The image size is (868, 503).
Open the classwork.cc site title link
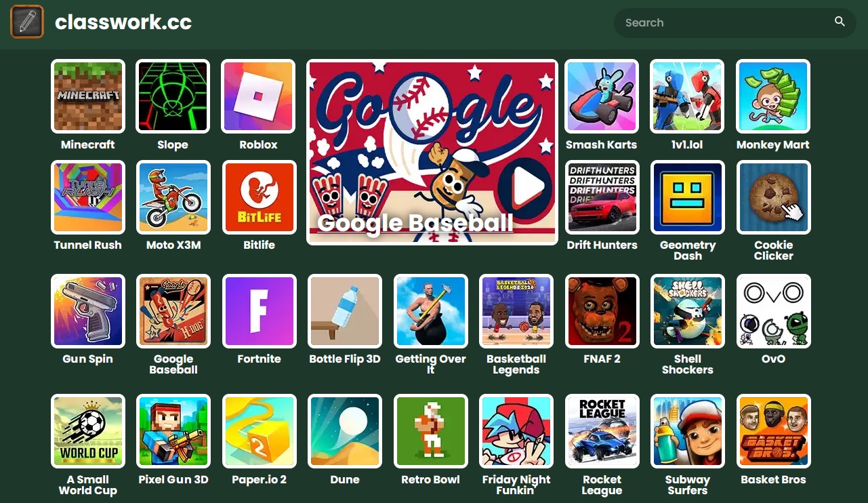coord(123,22)
